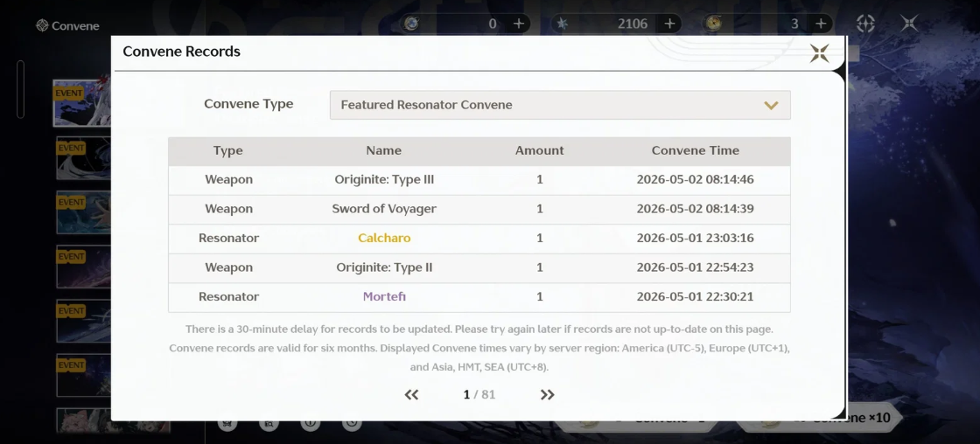This screenshot has height=444, width=980.
Task: Click the time 2026-05-01 22:30:21
Action: click(x=695, y=296)
